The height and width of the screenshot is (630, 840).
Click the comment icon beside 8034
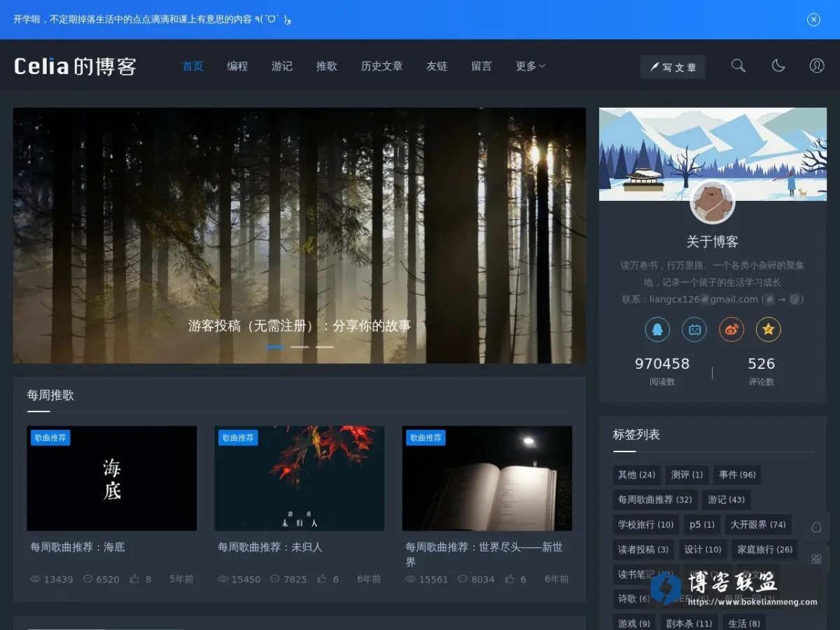click(x=463, y=579)
